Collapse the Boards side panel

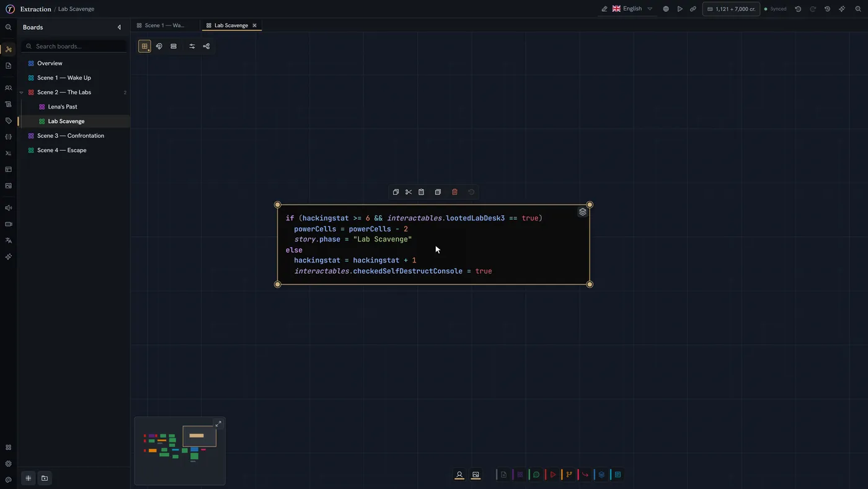(x=119, y=27)
